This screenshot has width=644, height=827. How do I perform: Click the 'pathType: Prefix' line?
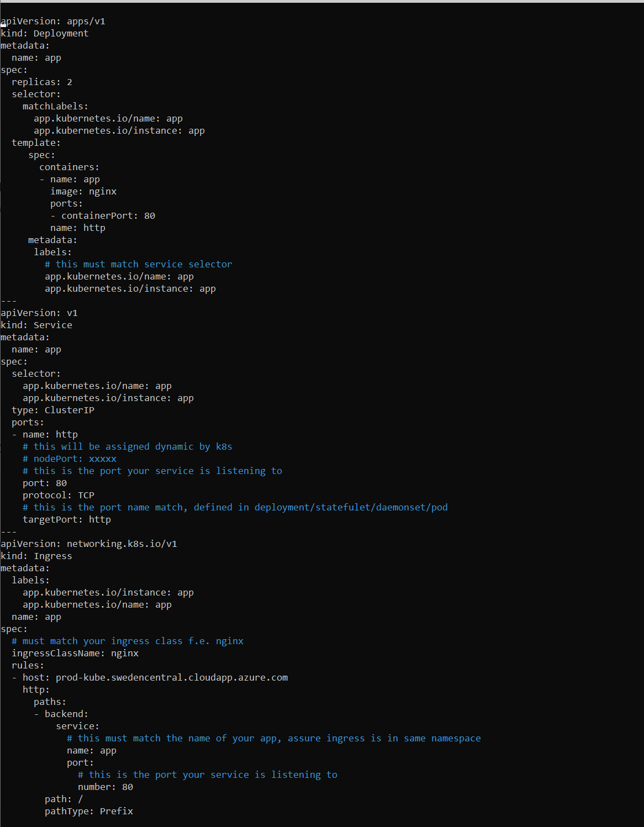(x=89, y=812)
